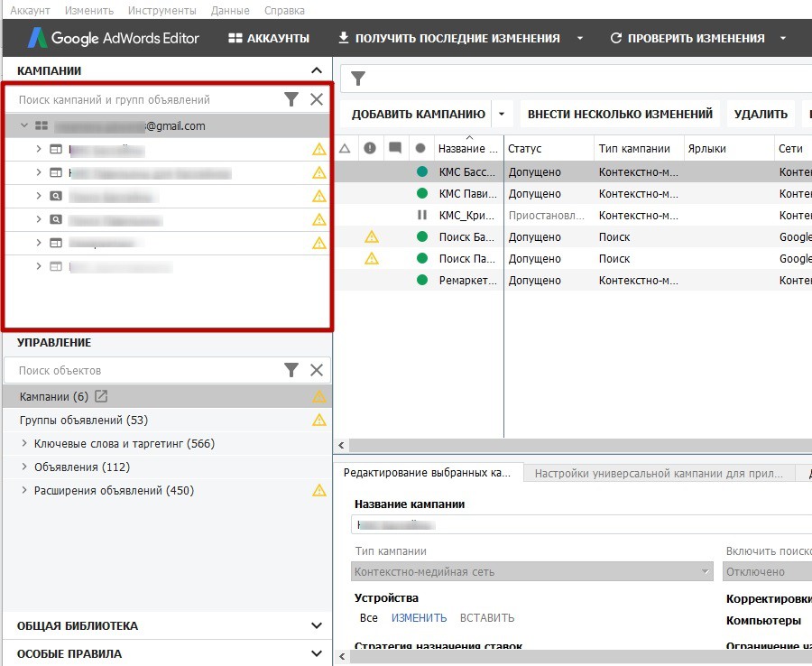The height and width of the screenshot is (666, 812).
Task: Open the Справка menu
Action: point(284,10)
